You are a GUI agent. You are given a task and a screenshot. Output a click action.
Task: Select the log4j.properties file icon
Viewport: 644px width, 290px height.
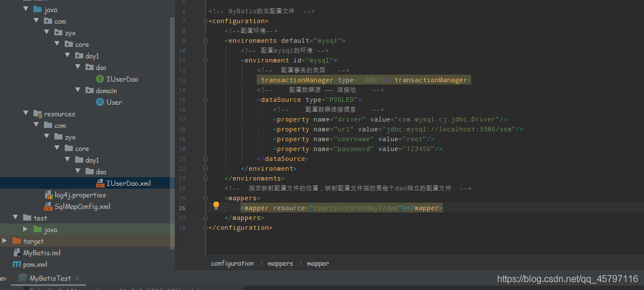48,195
